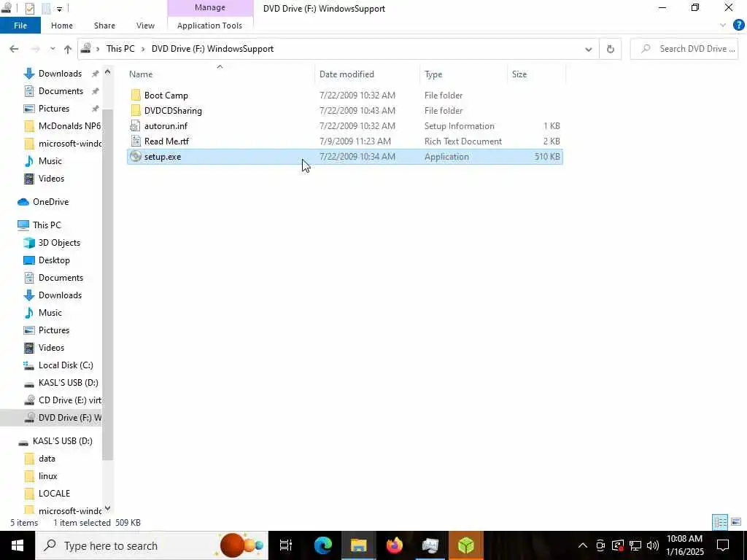Image resolution: width=747 pixels, height=560 pixels.
Task: Switch to the View ribbon tab
Action: [x=145, y=26]
